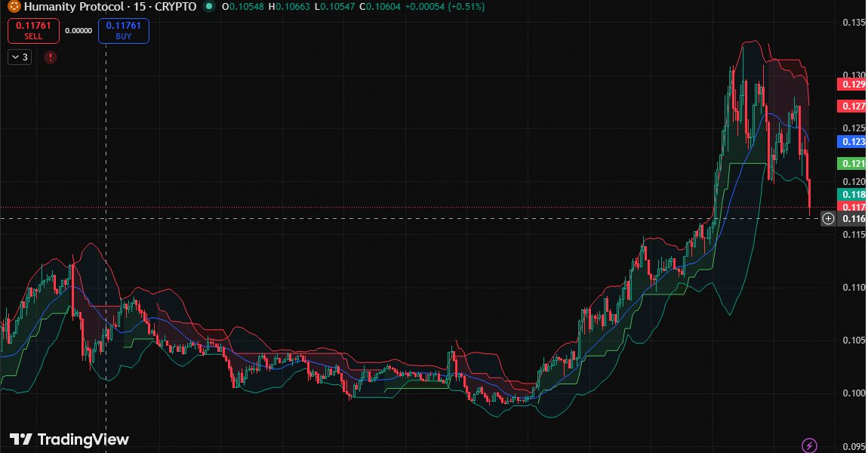
Task: Click the Humanity Protocol orange symbol logo
Action: [14, 7]
